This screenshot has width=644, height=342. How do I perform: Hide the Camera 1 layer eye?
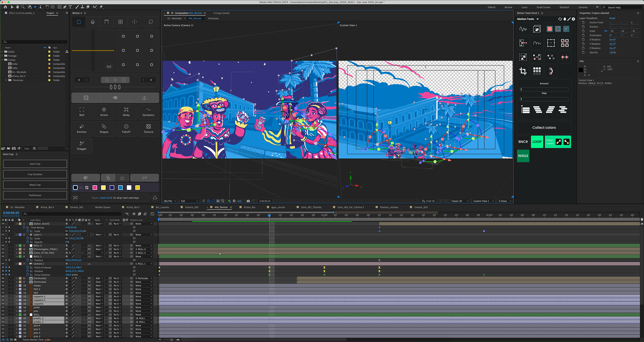[3, 264]
